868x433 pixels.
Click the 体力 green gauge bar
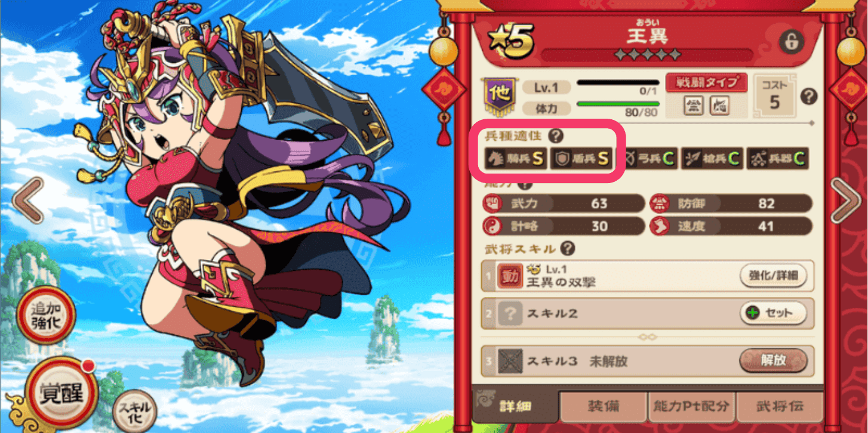tap(617, 103)
